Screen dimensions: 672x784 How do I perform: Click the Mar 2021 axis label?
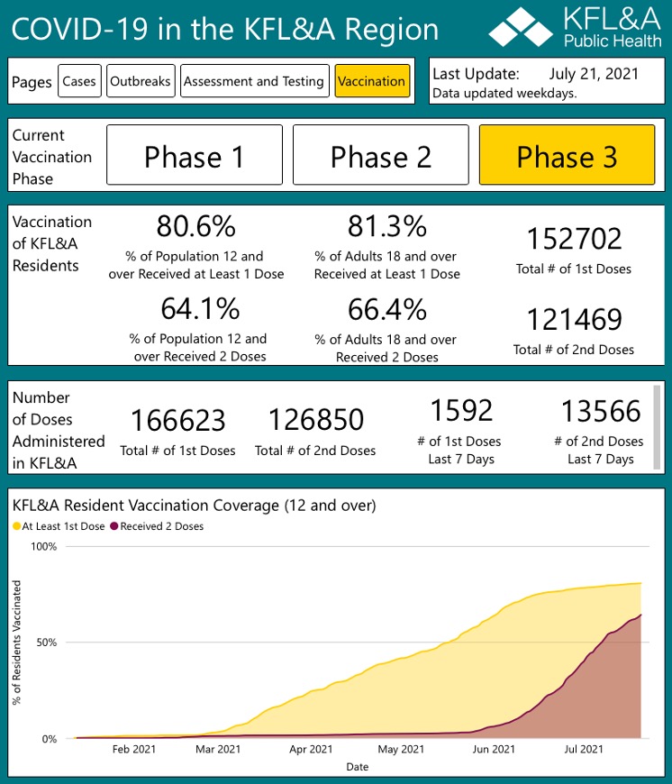(218, 749)
